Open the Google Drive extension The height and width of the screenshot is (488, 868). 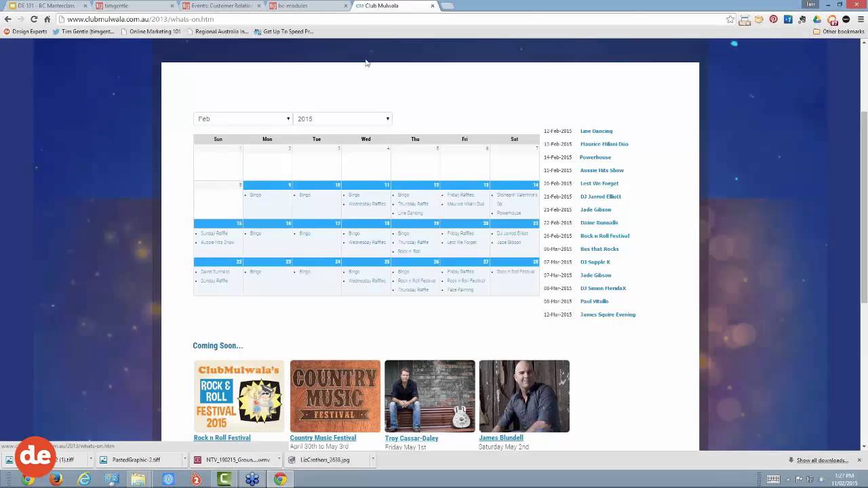pos(816,19)
